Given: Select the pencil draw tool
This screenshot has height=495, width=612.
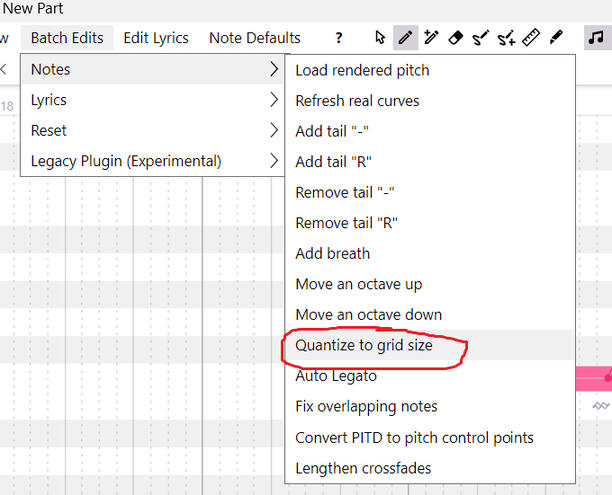Looking at the screenshot, I should [x=406, y=38].
